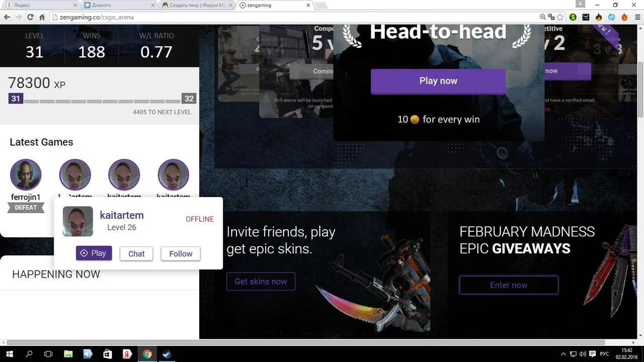Click the Head-to-head Play now button

coord(438,81)
